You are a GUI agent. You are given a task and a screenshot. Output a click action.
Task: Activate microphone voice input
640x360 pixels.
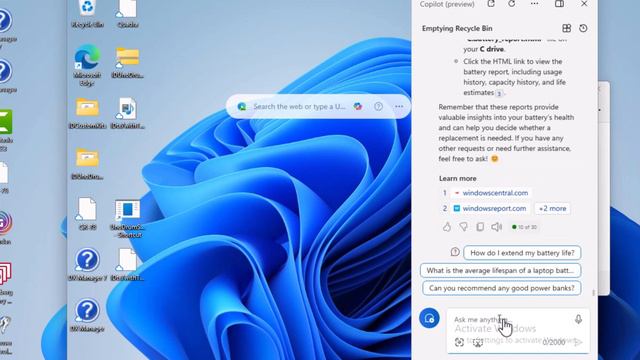coord(578,319)
